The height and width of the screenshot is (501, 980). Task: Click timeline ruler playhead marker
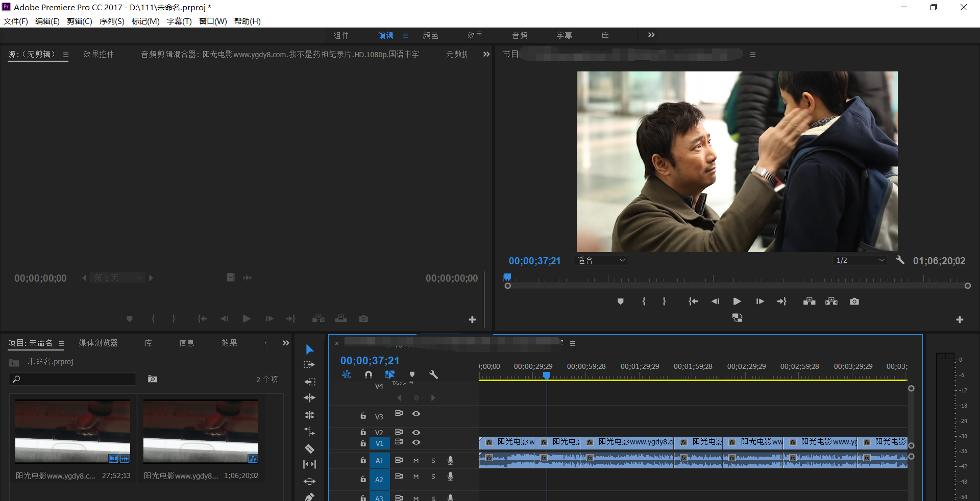click(547, 375)
